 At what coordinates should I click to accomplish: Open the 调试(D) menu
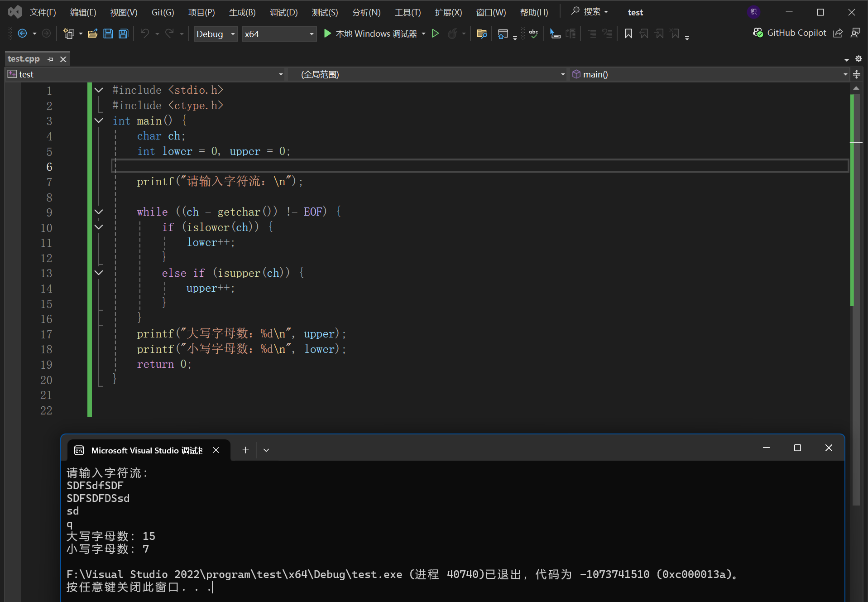[284, 12]
